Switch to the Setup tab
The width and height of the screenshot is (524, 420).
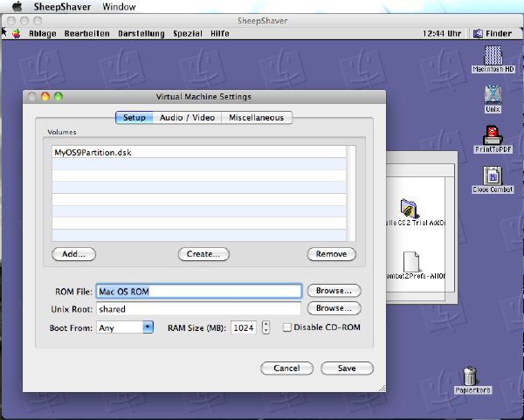(134, 118)
